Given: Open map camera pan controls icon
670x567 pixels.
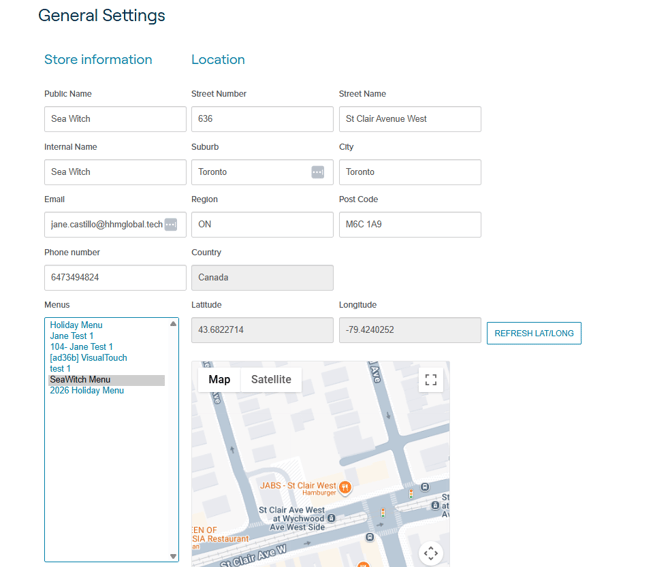Looking at the screenshot, I should click(x=431, y=553).
